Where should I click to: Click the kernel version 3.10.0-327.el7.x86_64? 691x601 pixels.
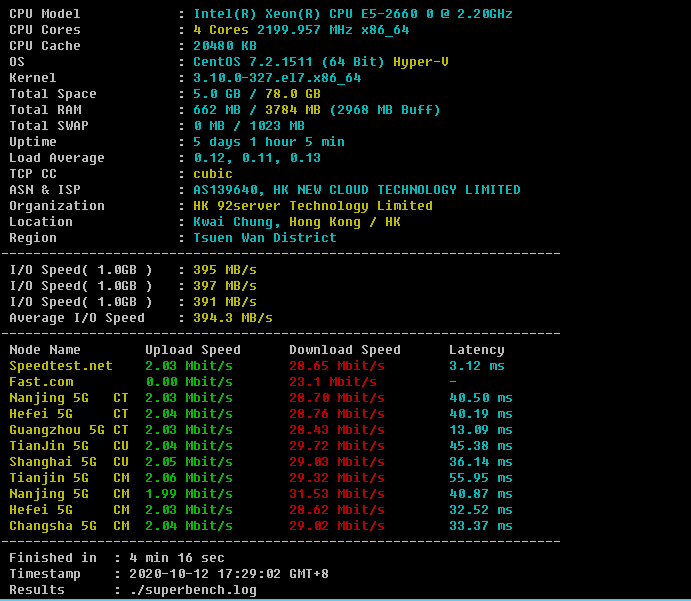277,78
